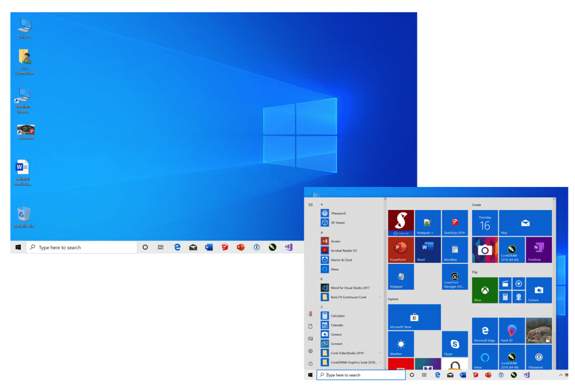Open the Notepad++ tile

(427, 222)
